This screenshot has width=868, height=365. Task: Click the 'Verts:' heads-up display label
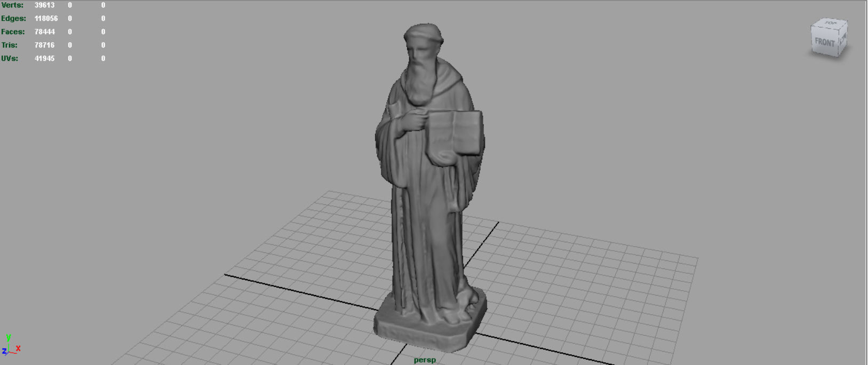[x=12, y=5]
